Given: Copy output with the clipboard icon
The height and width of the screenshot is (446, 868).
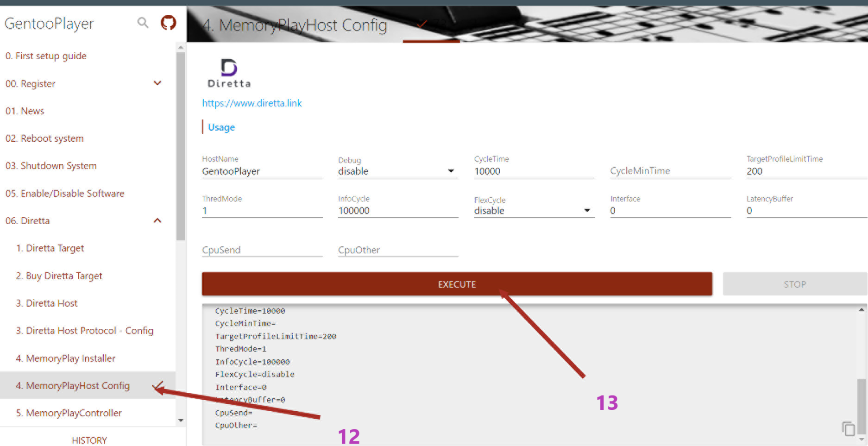Looking at the screenshot, I should tap(848, 429).
